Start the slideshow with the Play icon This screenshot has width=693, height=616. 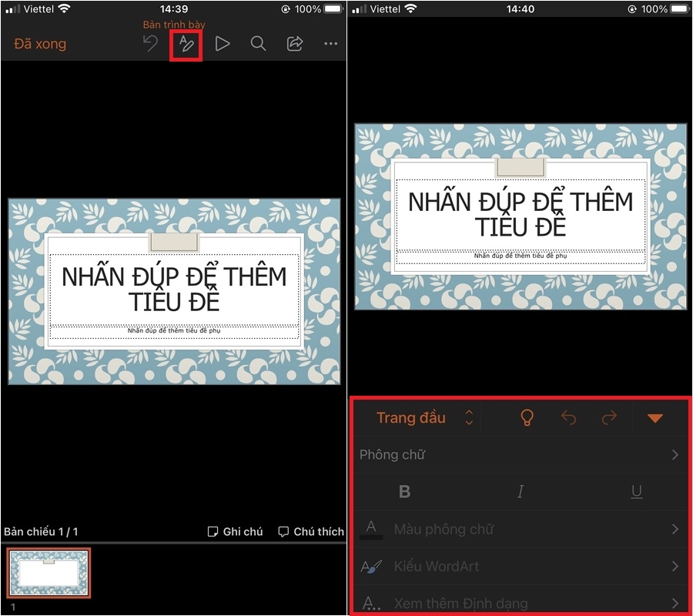222,44
